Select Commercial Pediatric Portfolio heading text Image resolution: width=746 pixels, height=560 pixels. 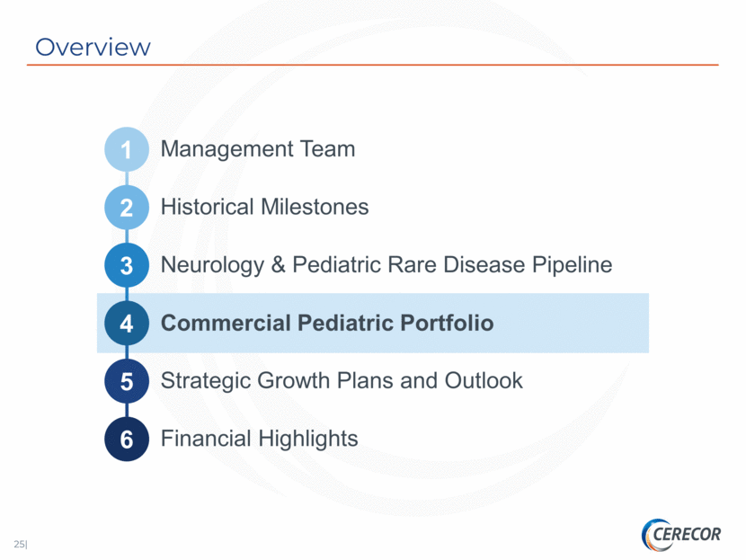[327, 323]
